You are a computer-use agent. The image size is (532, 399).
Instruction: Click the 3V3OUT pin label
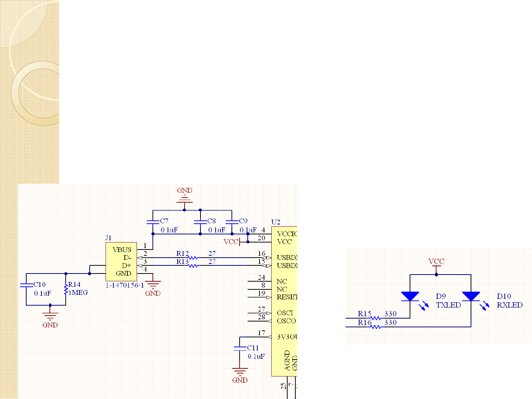(x=287, y=337)
